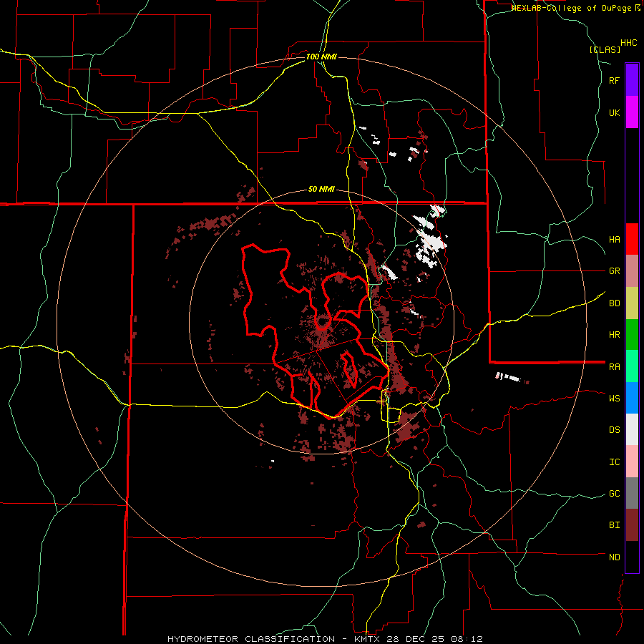Select the "IC" legend label
This screenshot has width=644, height=644.
click(x=614, y=462)
